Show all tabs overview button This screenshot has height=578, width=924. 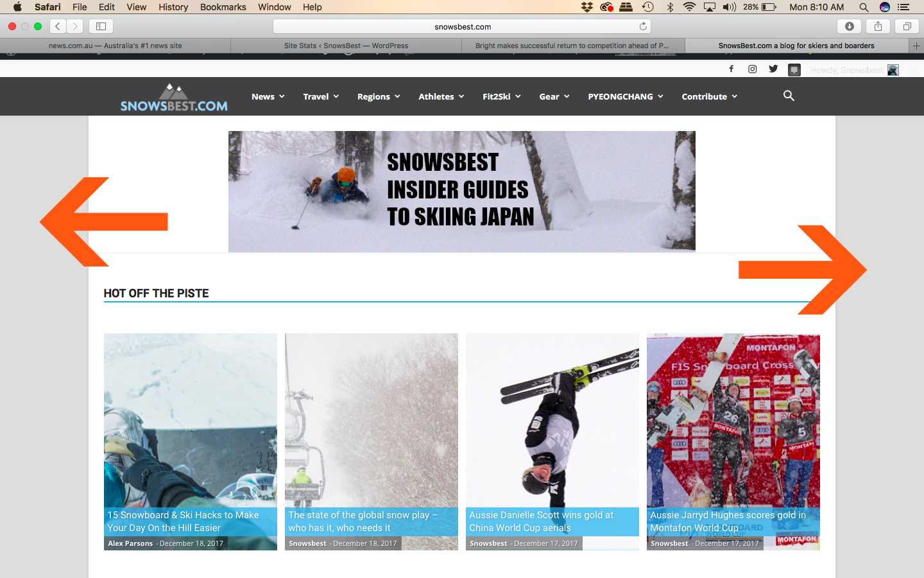tap(907, 26)
